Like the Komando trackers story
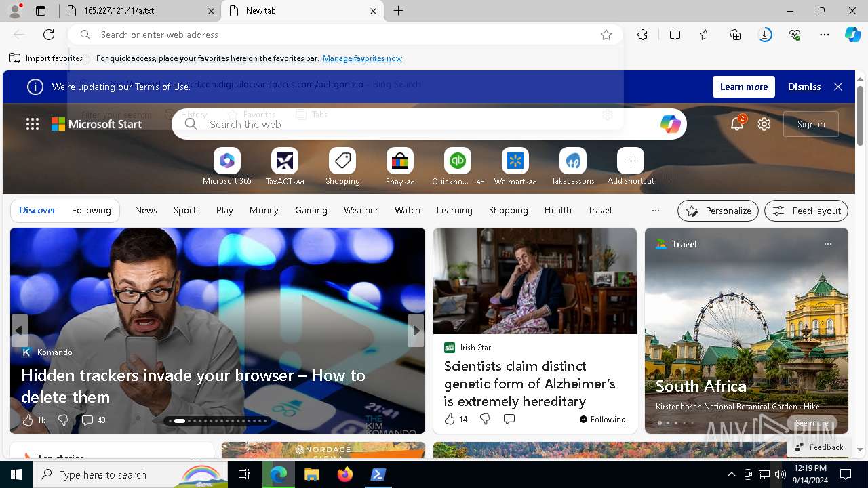 28,420
